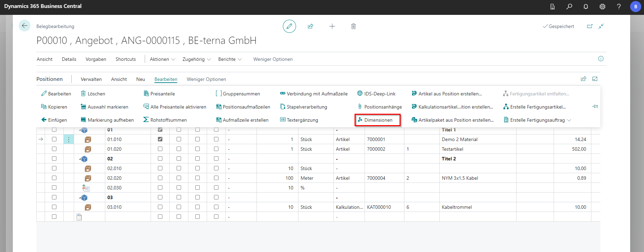Switch to the Verwalten tab in Positionen

pyautogui.click(x=91, y=79)
